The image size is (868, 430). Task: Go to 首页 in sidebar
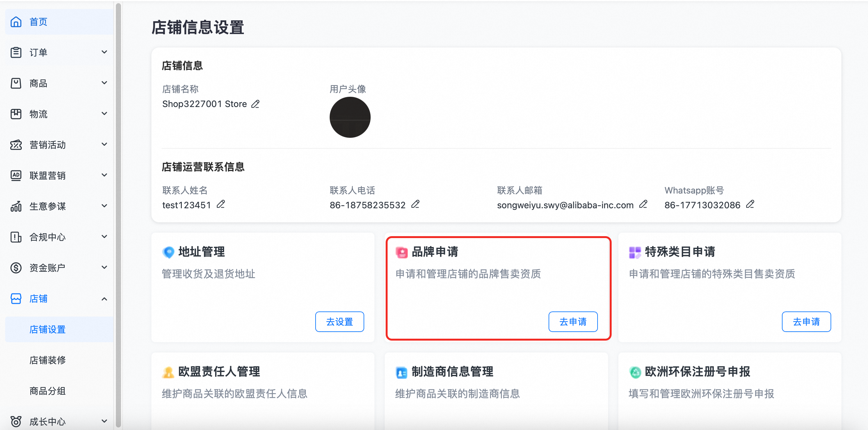(x=38, y=22)
